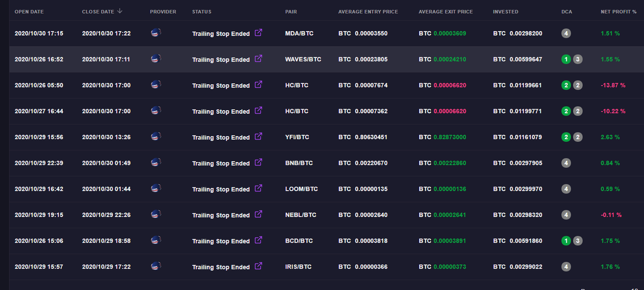Open external link icon in IRIS/BTC row
Screen dimensions: 644x290
[x=258, y=265]
